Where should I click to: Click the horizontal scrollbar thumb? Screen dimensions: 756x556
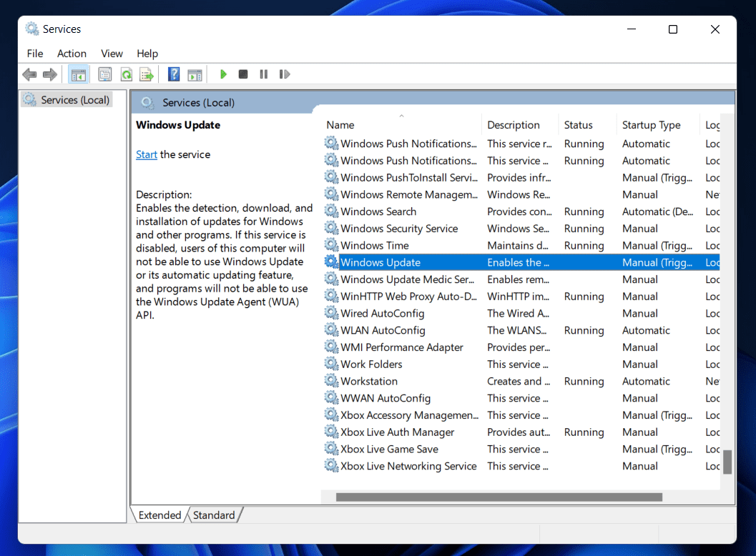click(x=499, y=497)
